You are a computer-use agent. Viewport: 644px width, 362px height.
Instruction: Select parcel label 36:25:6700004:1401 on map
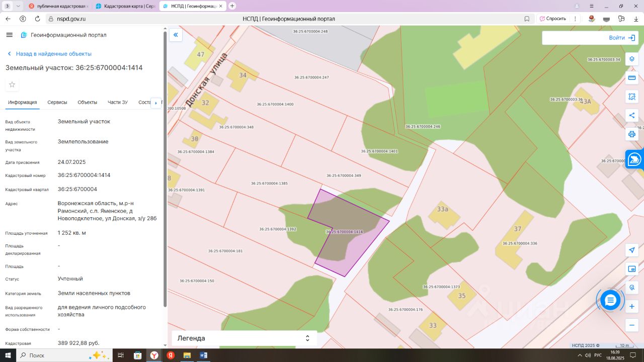tap(379, 151)
